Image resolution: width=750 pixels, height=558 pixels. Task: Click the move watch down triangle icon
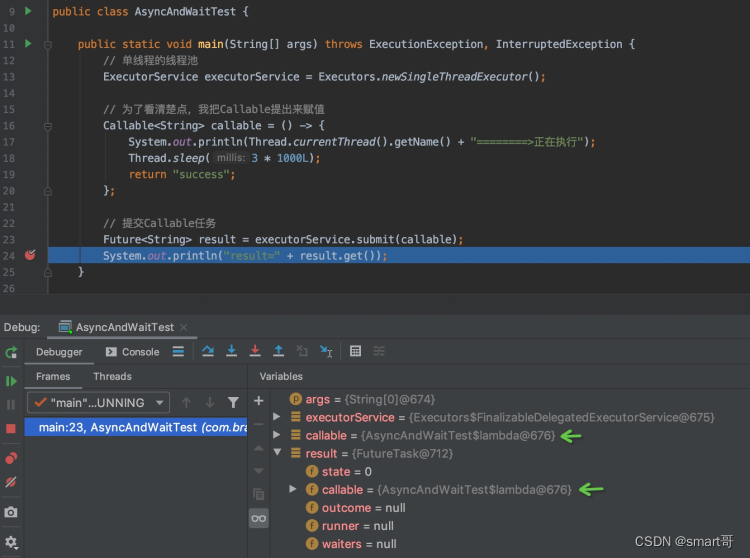[x=259, y=471]
